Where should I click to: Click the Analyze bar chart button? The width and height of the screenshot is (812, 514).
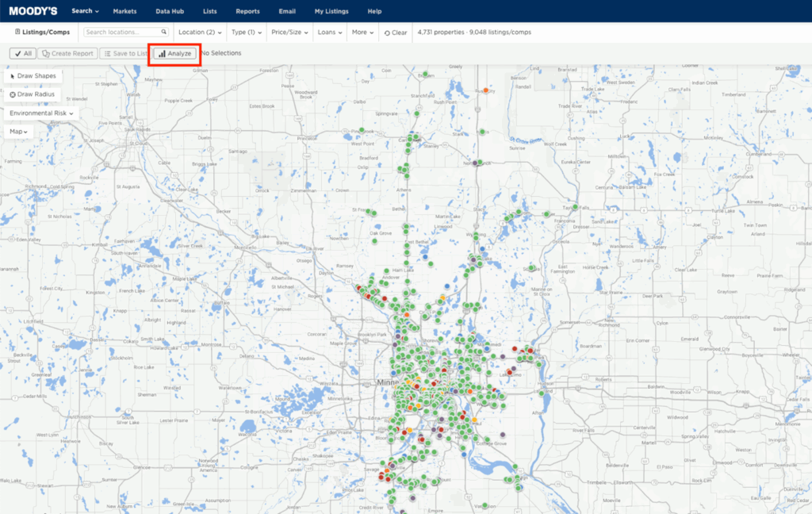point(174,53)
